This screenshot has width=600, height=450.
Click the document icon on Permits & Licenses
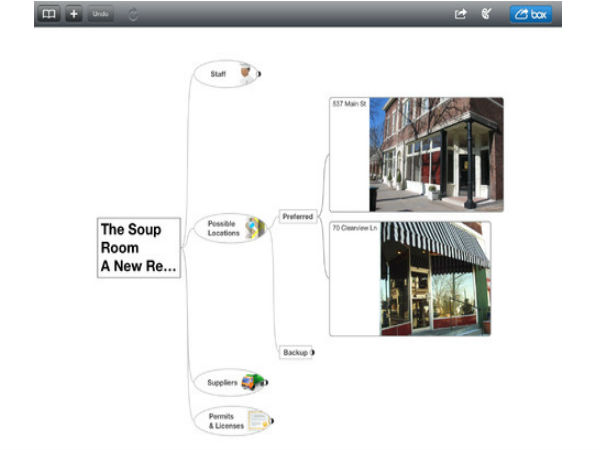256,420
